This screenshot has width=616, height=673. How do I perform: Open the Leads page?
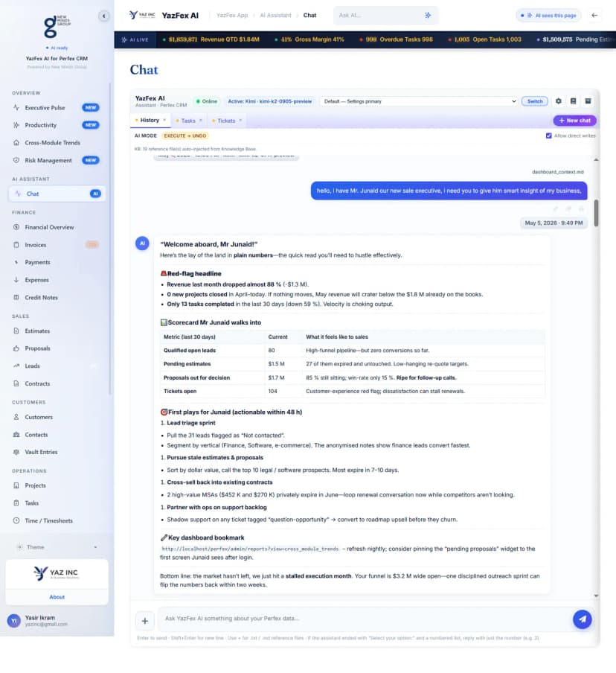(56, 366)
